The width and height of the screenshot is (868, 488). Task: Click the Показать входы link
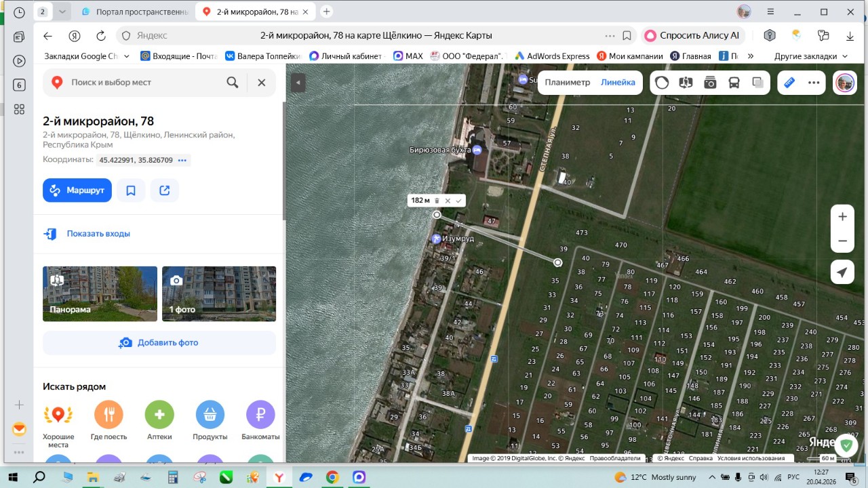[x=98, y=234]
